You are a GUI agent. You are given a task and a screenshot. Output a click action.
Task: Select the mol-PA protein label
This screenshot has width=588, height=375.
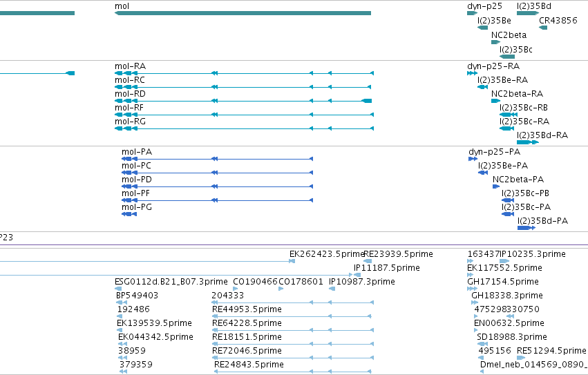pyautogui.click(x=137, y=152)
